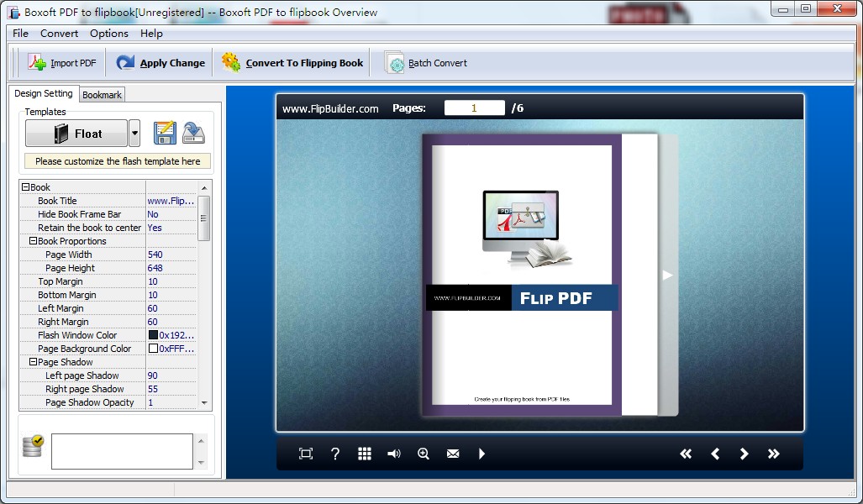This screenshot has width=863, height=504.
Task: Select the Bottom Margin value
Action: click(171, 295)
